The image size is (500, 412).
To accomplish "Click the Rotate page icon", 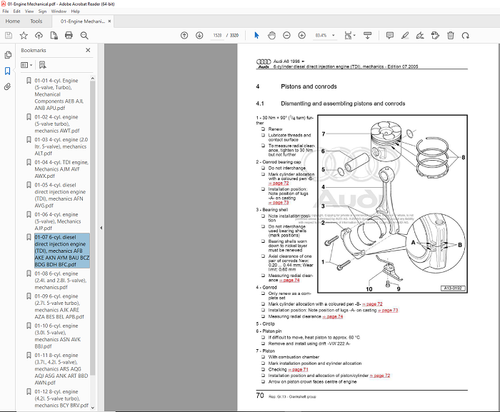I will [x=465, y=35].
